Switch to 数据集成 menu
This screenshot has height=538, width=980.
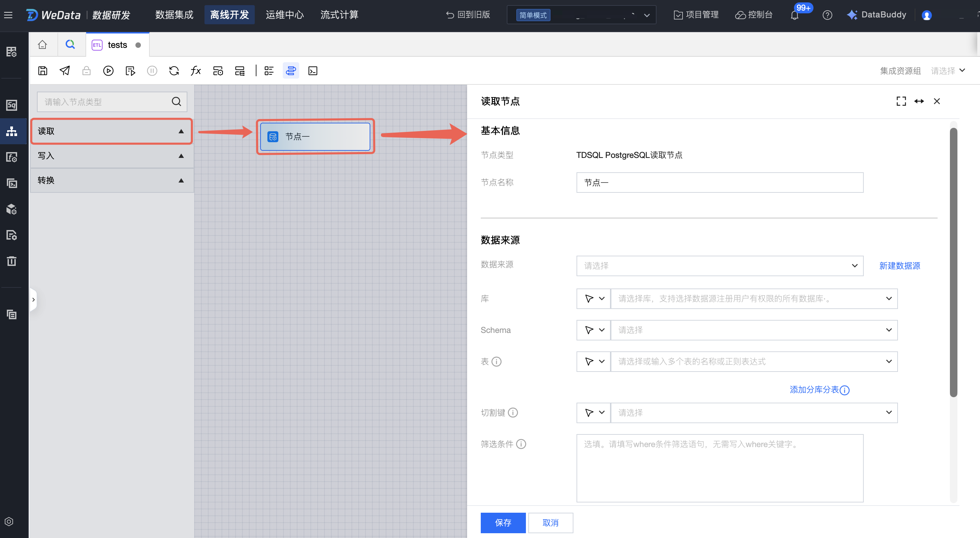(174, 15)
